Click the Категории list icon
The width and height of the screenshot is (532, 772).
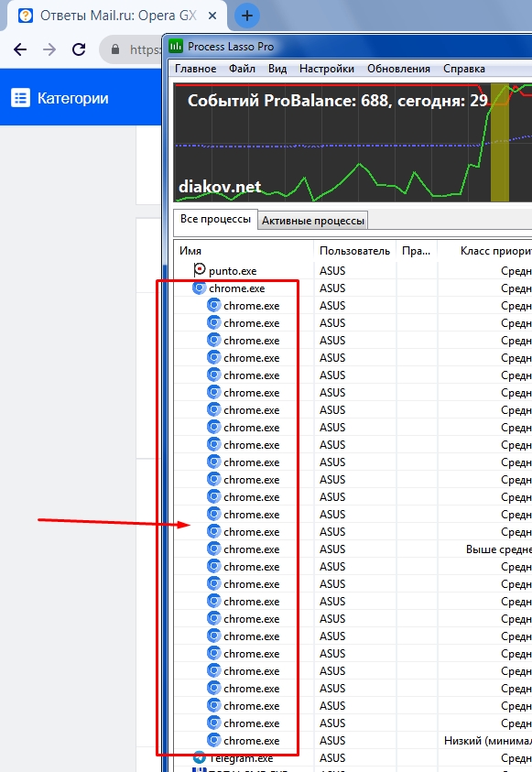coord(21,98)
